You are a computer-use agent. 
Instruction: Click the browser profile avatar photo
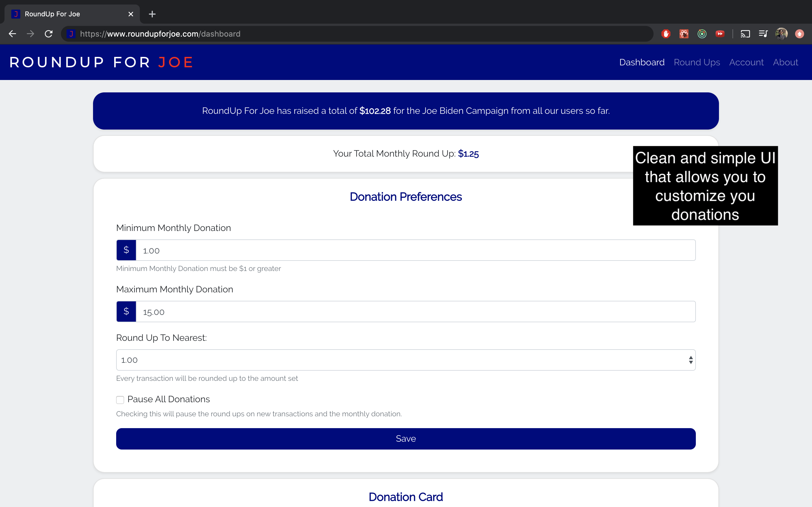(782, 34)
